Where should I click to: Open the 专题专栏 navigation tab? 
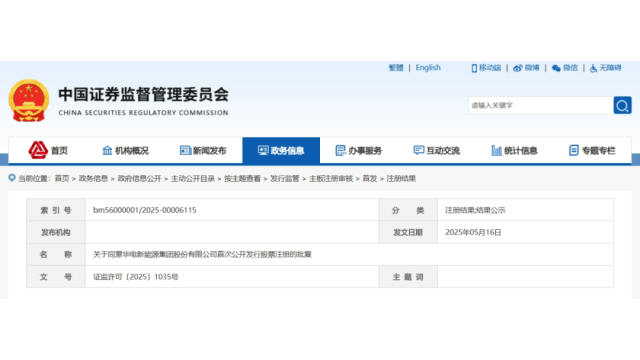592,151
